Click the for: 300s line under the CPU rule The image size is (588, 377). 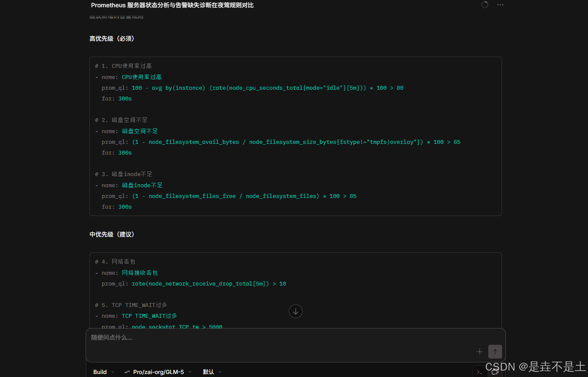[x=116, y=99]
